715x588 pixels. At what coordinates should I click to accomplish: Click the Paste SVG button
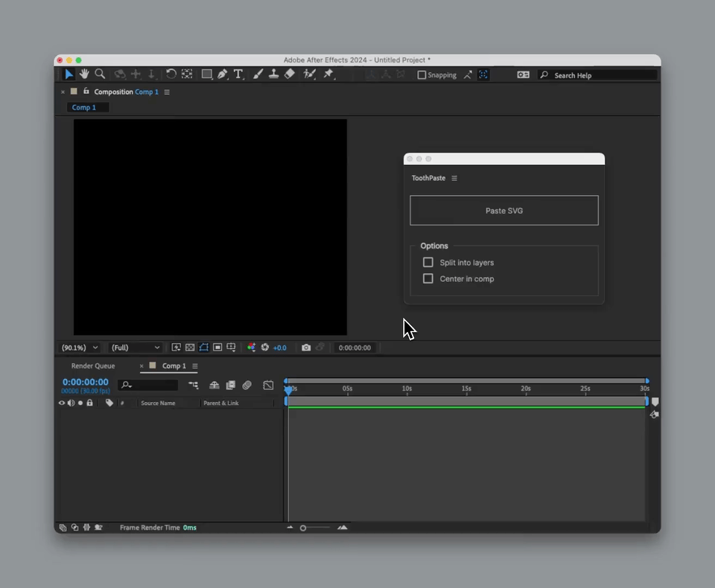pyautogui.click(x=503, y=211)
